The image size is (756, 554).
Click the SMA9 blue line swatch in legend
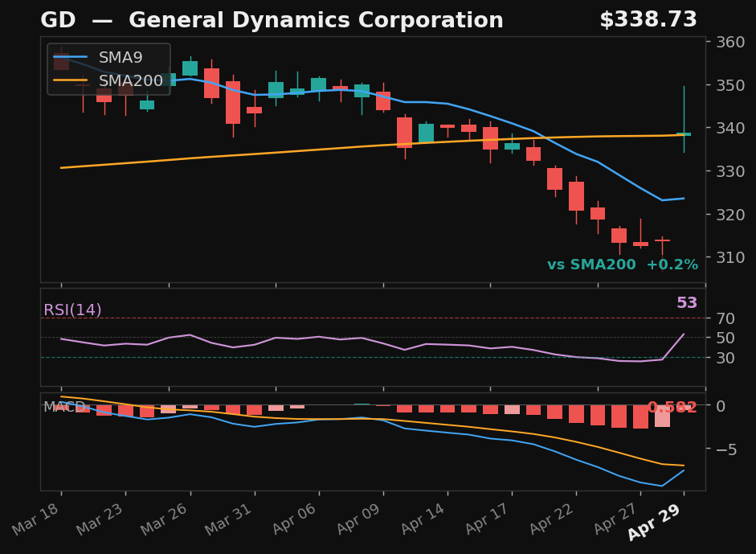pyautogui.click(x=70, y=57)
